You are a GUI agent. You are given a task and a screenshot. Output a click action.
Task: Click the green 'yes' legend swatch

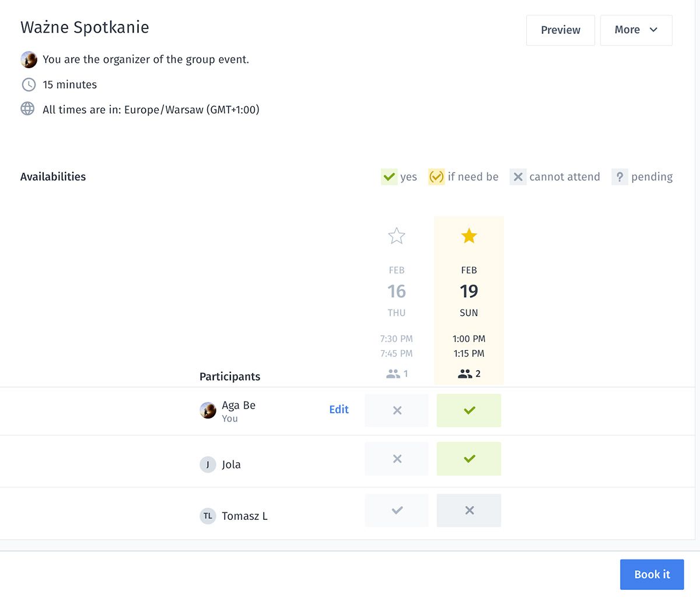389,177
